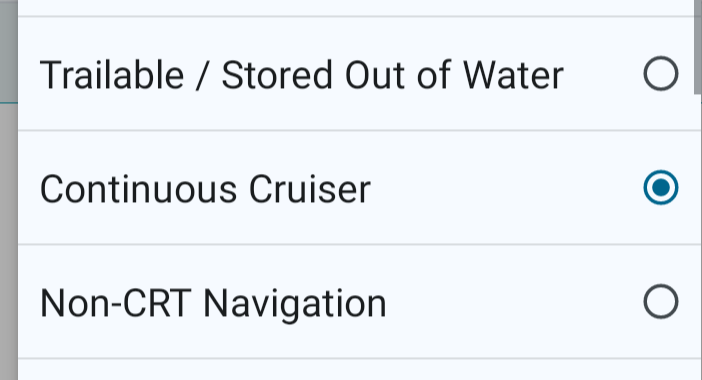Click the word 'Trailable' in the list

112,75
